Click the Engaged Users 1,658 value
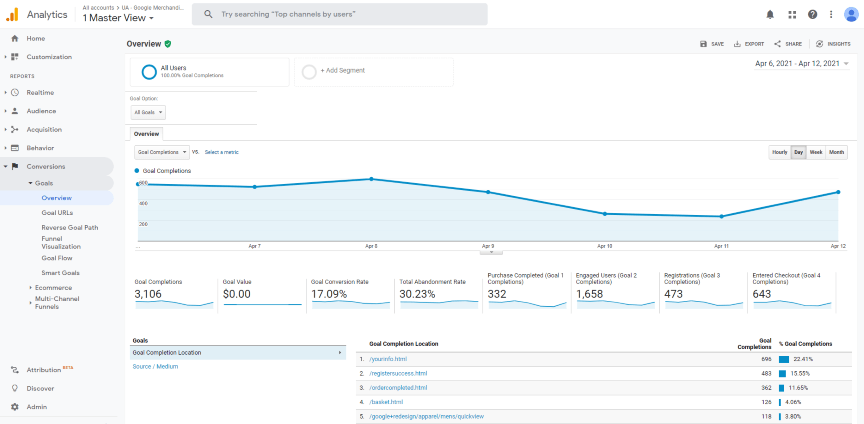Image resolution: width=864 pixels, height=424 pixels. click(590, 294)
